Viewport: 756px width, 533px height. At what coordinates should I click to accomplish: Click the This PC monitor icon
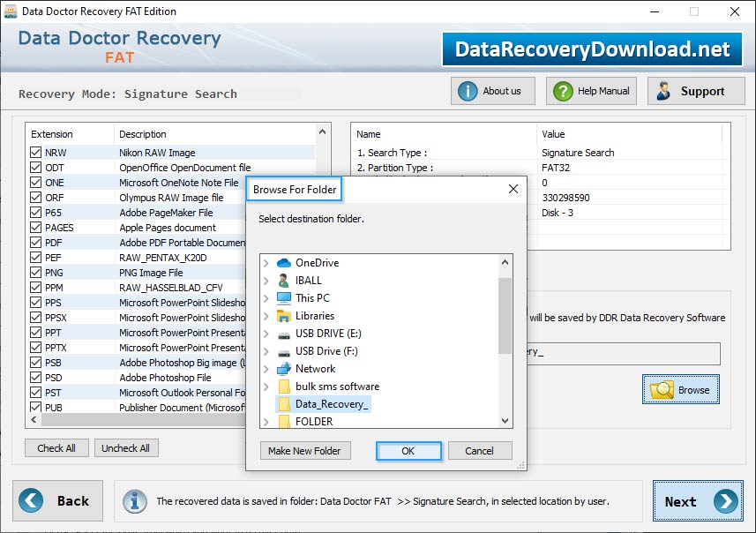click(284, 298)
